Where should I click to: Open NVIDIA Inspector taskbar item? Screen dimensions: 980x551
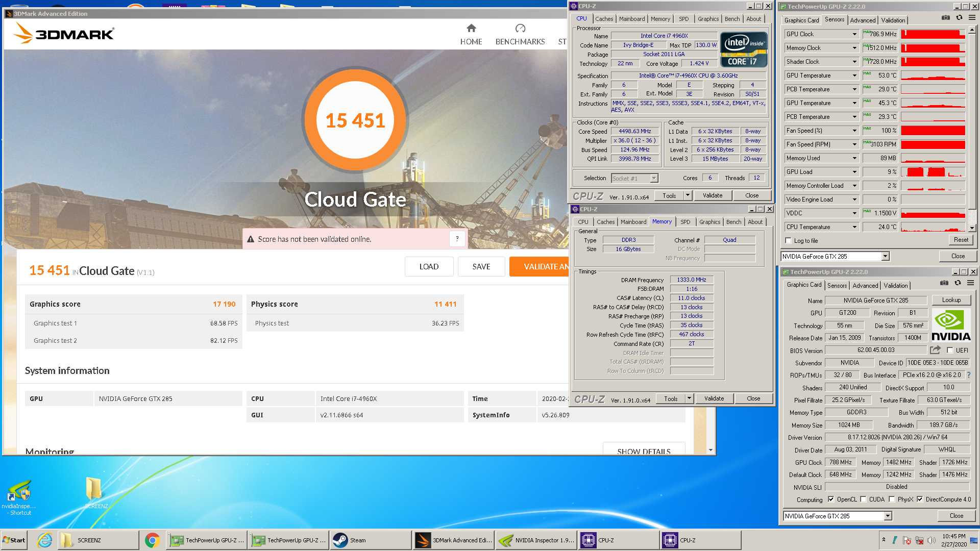(536, 540)
